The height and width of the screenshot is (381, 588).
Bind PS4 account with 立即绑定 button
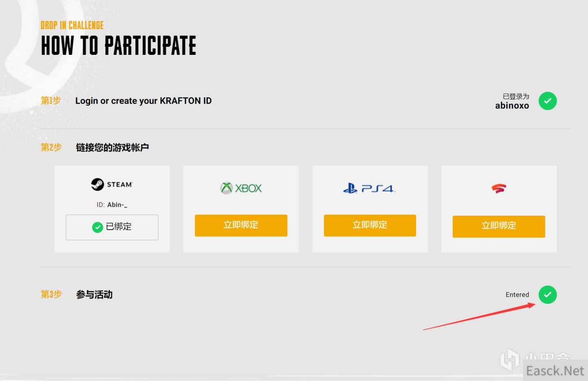pyautogui.click(x=370, y=225)
